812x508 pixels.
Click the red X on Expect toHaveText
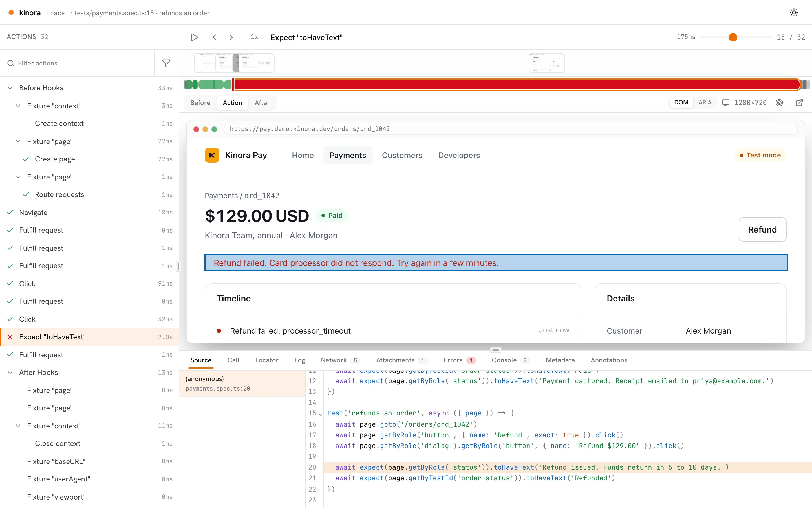(10, 337)
